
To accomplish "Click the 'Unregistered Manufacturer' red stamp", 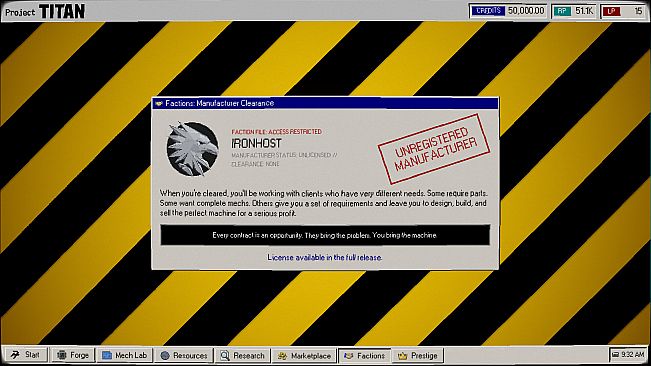I will pos(434,149).
